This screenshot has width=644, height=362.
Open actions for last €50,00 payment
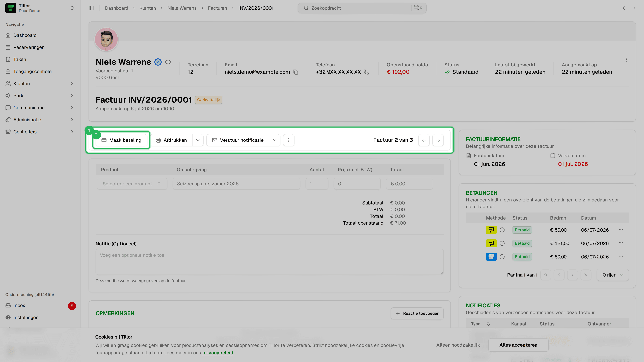point(621,256)
